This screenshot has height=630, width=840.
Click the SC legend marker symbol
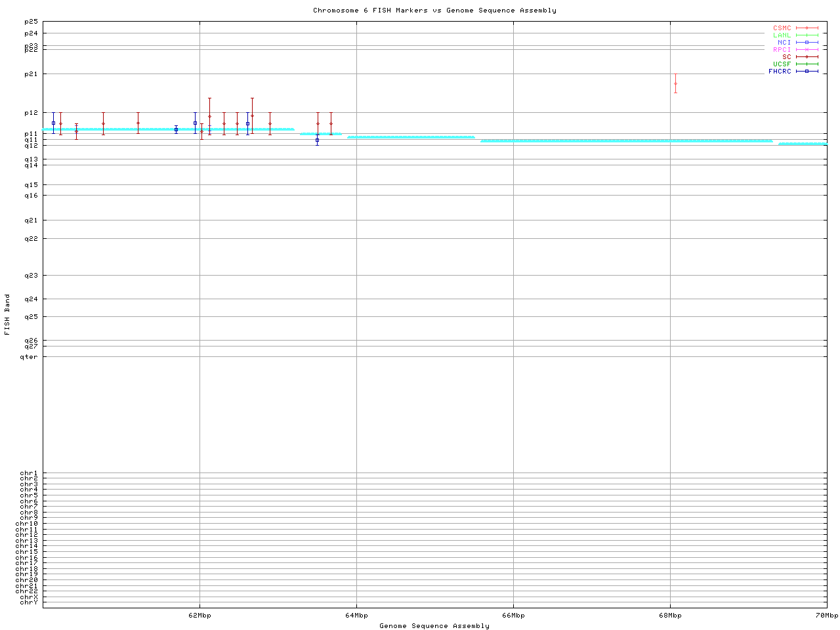coord(807,57)
